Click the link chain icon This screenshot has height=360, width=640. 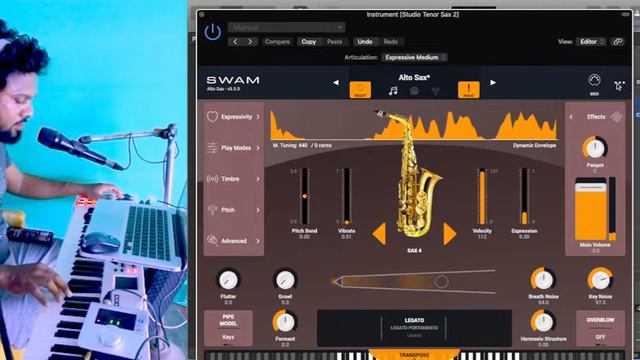pos(618,42)
